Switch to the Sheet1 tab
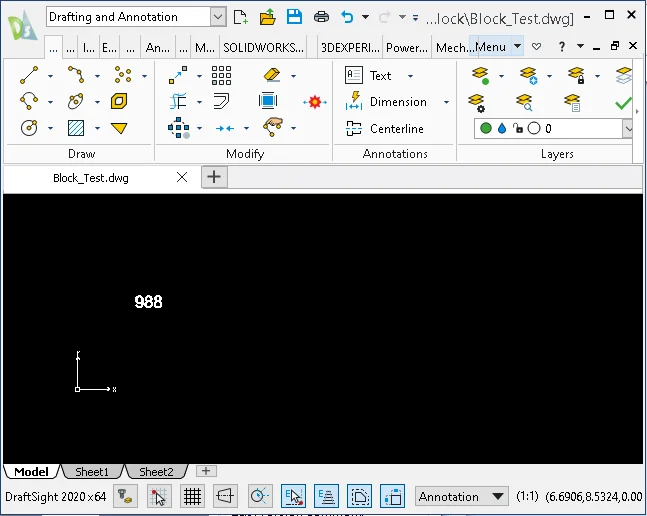Screen dimensions: 647x516 92,471
